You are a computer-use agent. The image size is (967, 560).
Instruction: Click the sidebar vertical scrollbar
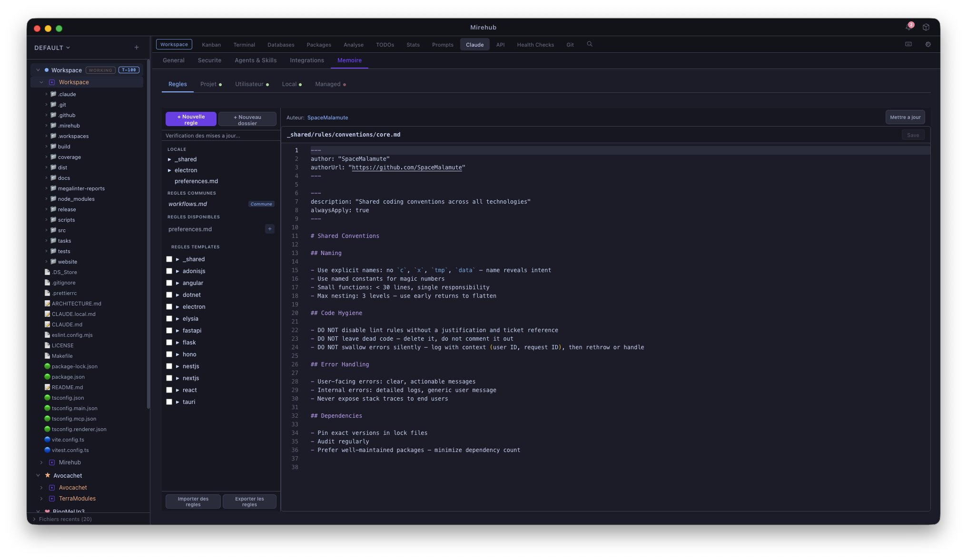pos(148,233)
